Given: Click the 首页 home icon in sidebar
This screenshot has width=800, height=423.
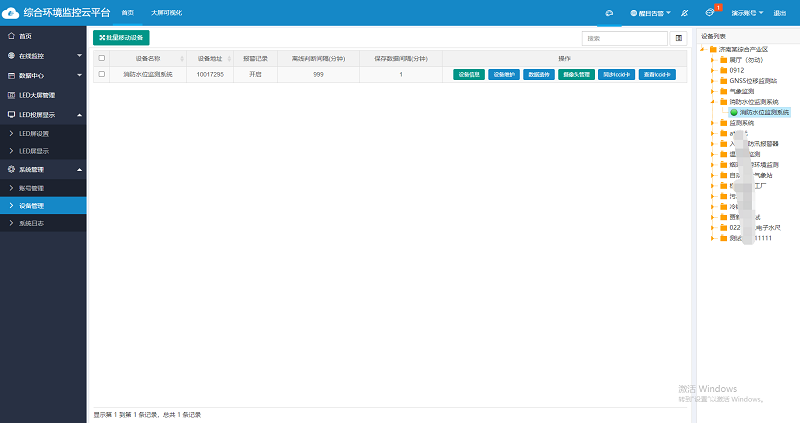Looking at the screenshot, I should pos(11,36).
